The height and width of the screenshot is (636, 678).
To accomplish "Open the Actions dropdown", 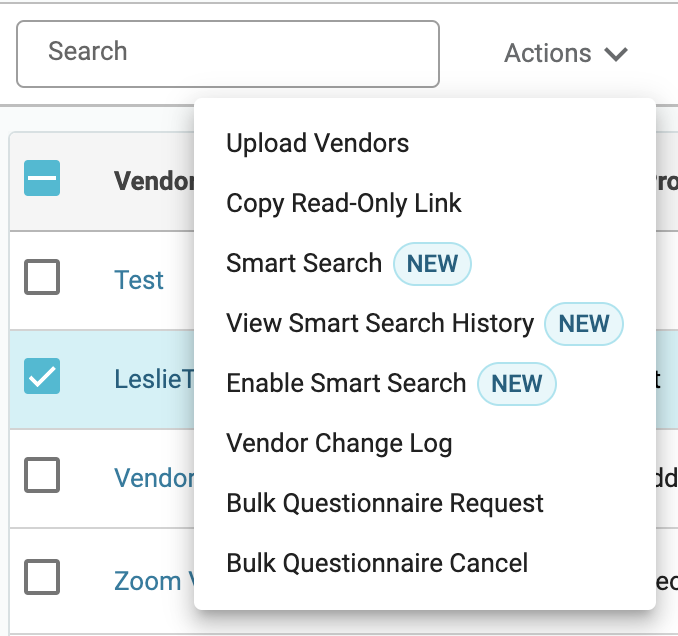I will point(566,54).
